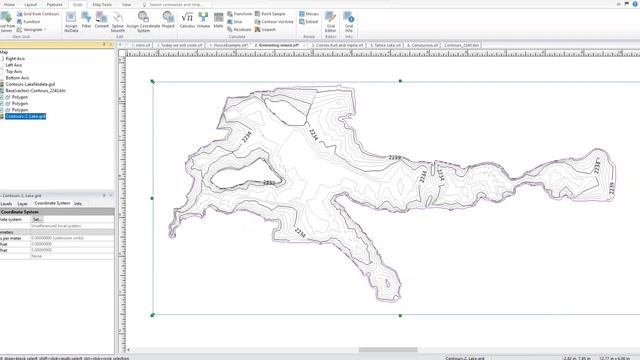Click the 2232 contour label on the island
The image size is (640, 360).
(x=269, y=182)
